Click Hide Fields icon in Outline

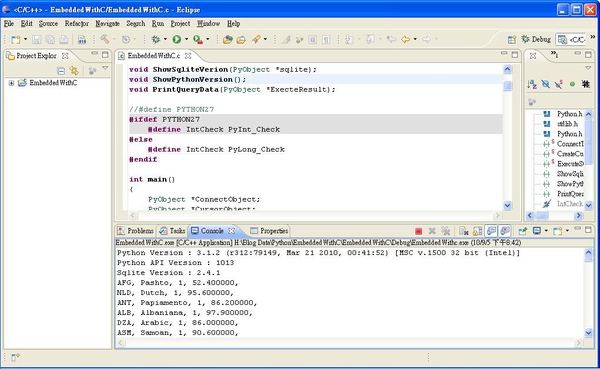(546, 84)
